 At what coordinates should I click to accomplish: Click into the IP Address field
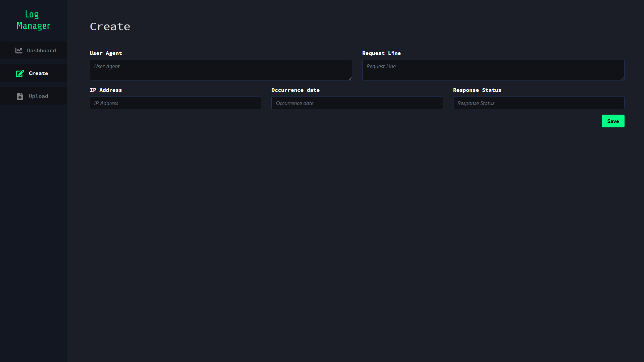point(175,103)
